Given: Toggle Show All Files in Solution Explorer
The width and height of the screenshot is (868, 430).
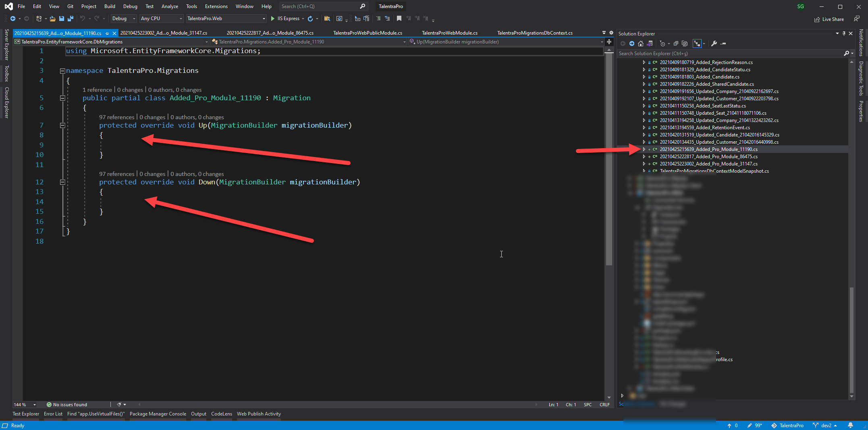Looking at the screenshot, I should (684, 43).
